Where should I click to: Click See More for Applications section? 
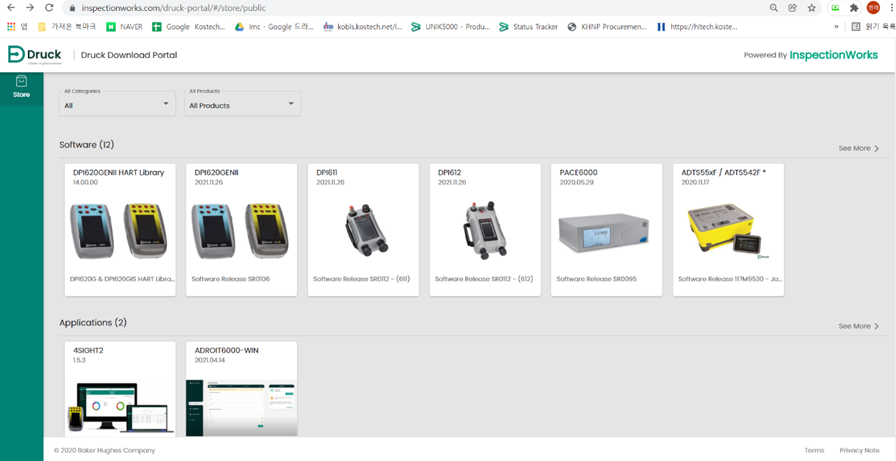pos(858,326)
